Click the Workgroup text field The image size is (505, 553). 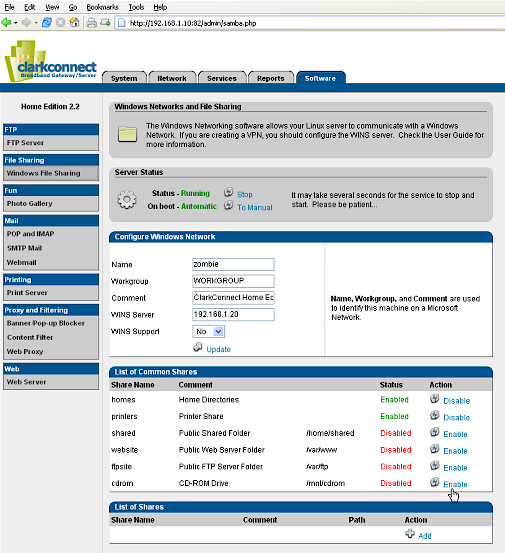233,281
